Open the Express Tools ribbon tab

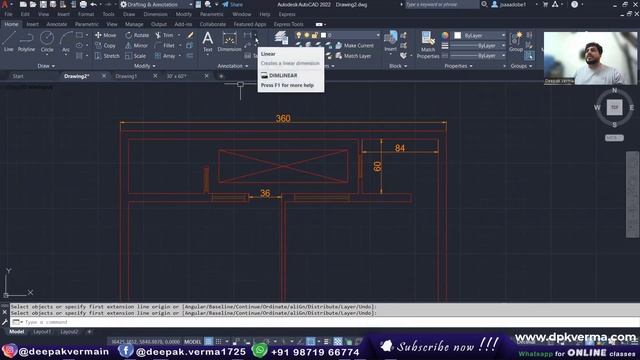(x=289, y=24)
